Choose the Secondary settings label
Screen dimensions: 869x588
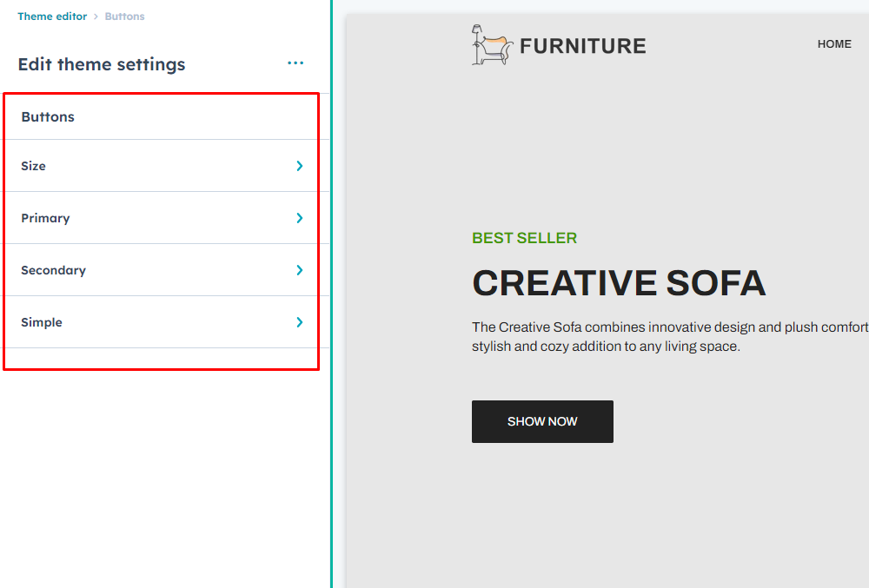point(53,270)
